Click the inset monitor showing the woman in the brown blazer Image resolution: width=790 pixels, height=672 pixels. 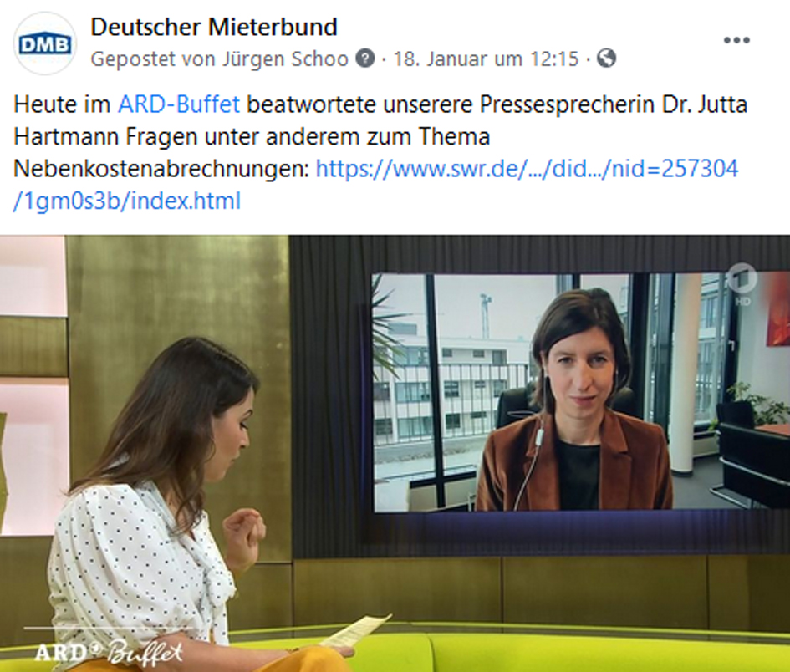pos(581,391)
